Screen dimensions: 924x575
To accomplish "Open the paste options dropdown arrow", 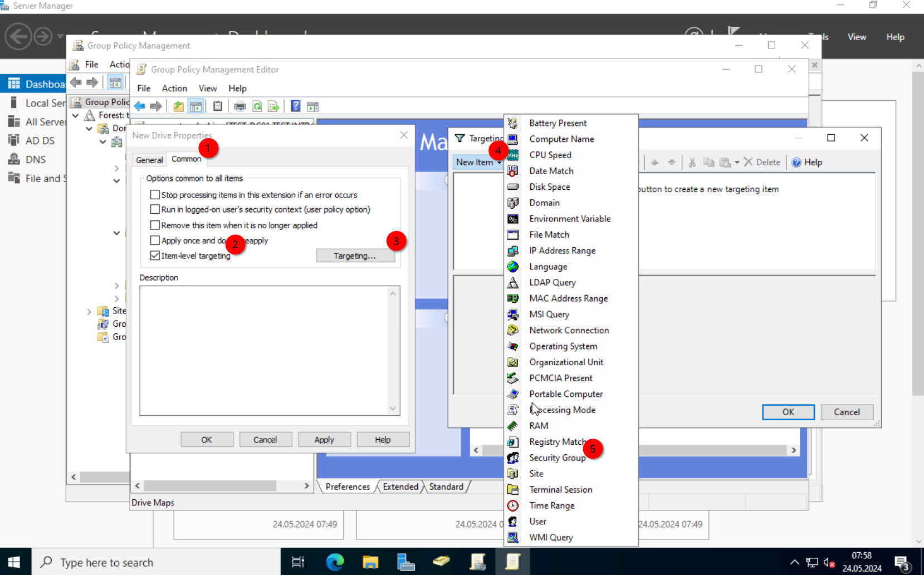I will 737,163.
